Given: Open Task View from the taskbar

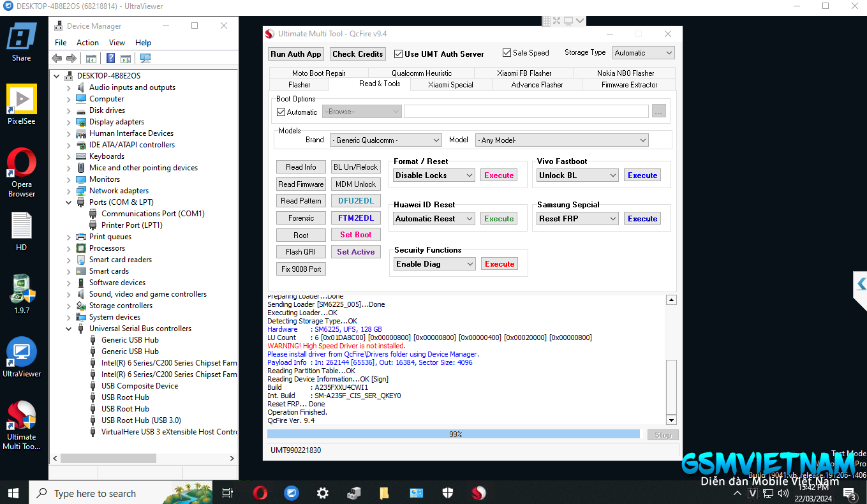Looking at the screenshot, I should (228, 493).
